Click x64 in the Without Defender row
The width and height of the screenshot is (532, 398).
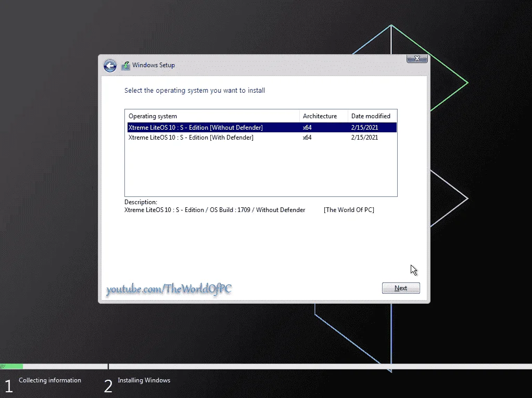pos(307,128)
